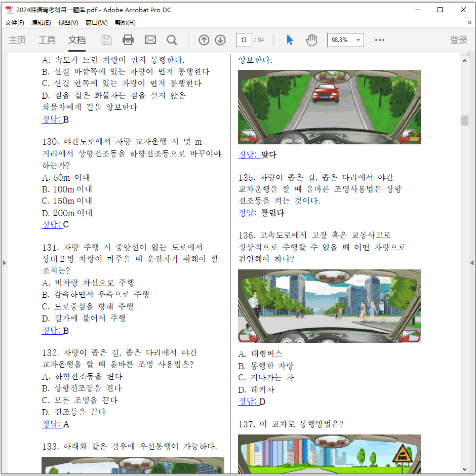Screen dimensions: 476x476
Task: Click the vertical scrollbar down arrow
Action: click(x=464, y=469)
